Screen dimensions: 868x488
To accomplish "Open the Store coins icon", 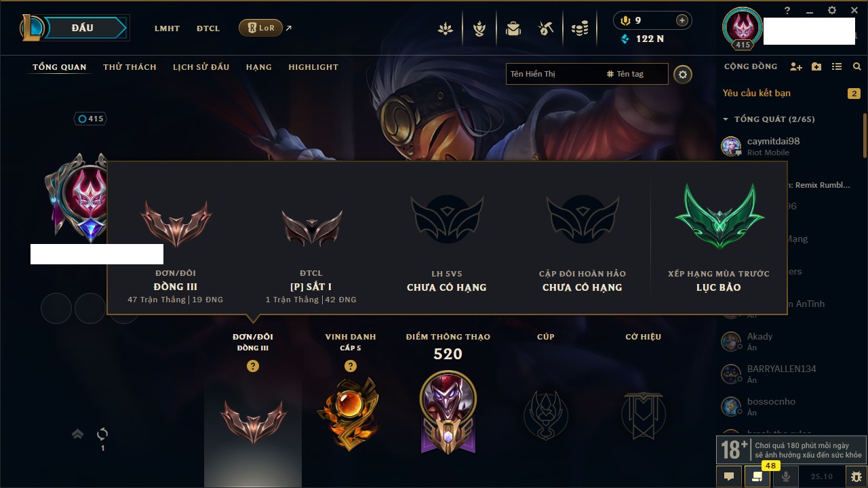I will [x=579, y=28].
